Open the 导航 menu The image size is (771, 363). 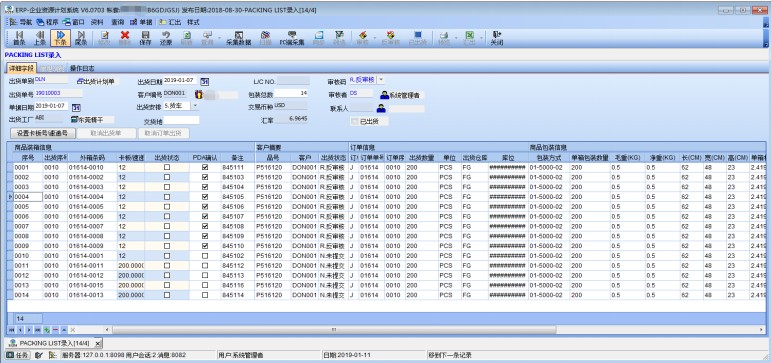click(x=22, y=22)
